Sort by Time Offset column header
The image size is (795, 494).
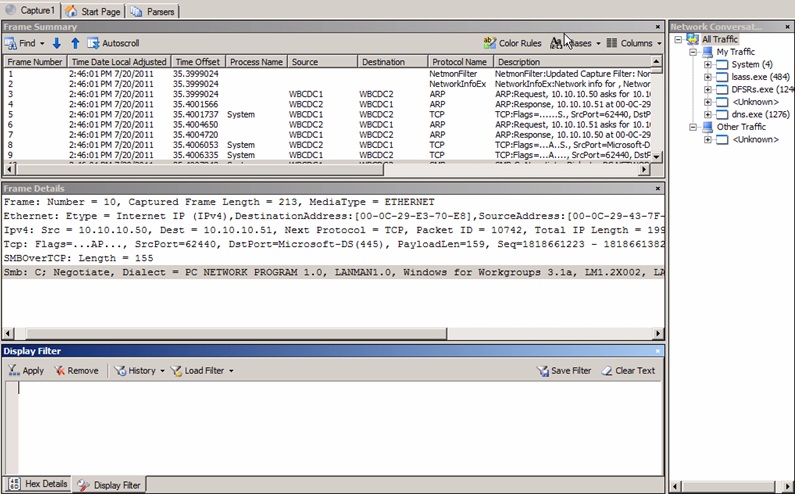point(198,62)
